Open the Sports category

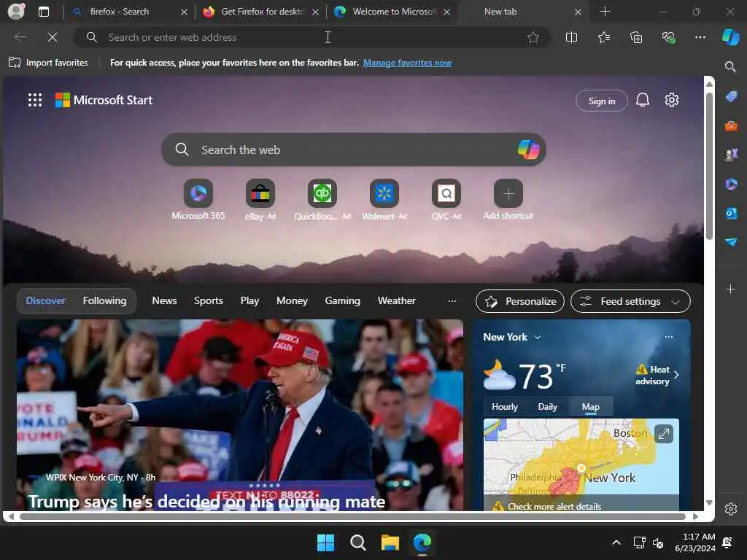(x=208, y=301)
